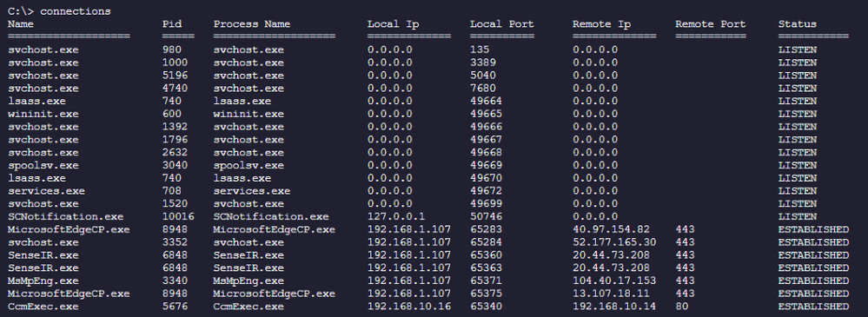This screenshot has width=868, height=317.
Task: Click local port 3389
Action: click(x=483, y=63)
